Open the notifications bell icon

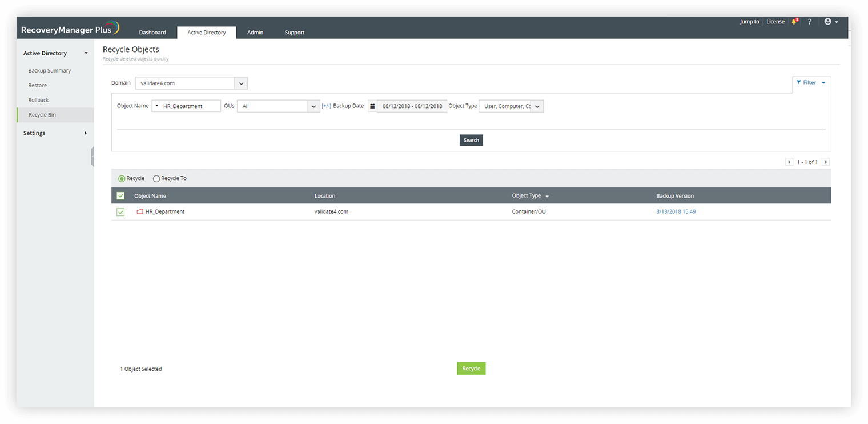(794, 22)
